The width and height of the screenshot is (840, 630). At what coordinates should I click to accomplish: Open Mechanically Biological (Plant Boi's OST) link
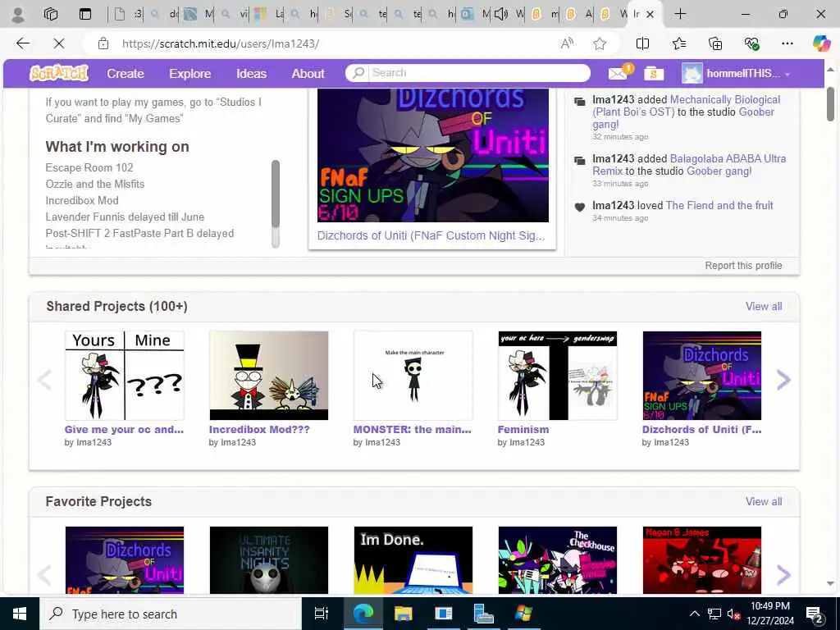point(687,106)
